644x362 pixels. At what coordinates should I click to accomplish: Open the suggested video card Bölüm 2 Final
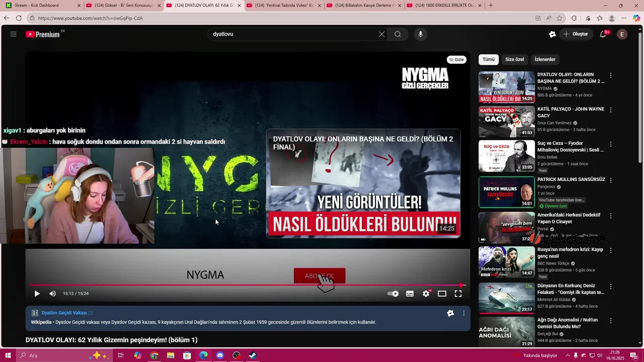[x=363, y=184]
